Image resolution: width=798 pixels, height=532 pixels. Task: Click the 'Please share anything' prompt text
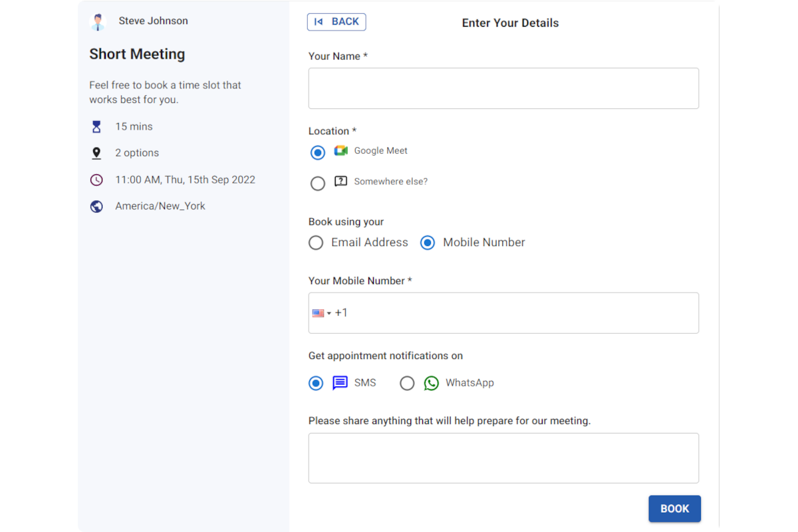[x=450, y=421]
